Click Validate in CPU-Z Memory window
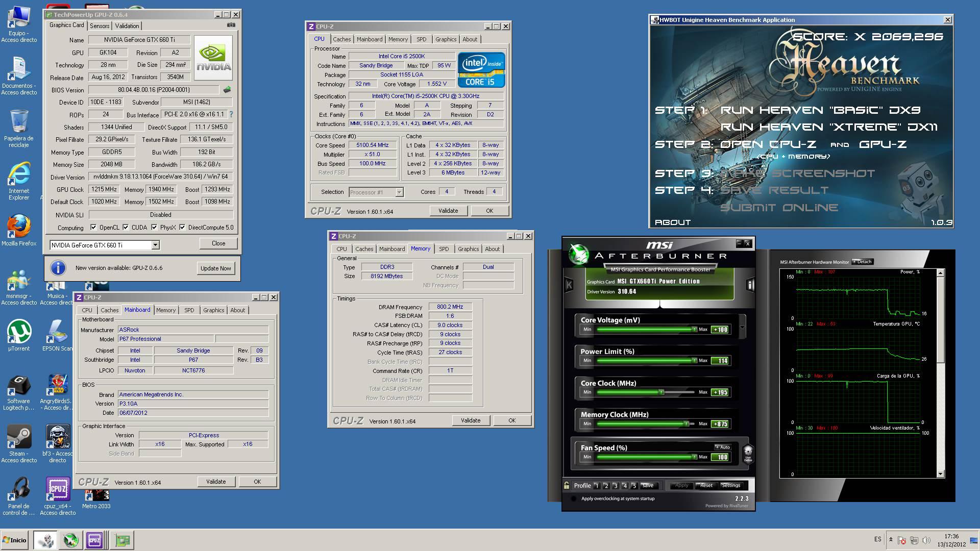Image resolution: width=980 pixels, height=551 pixels. point(471,420)
